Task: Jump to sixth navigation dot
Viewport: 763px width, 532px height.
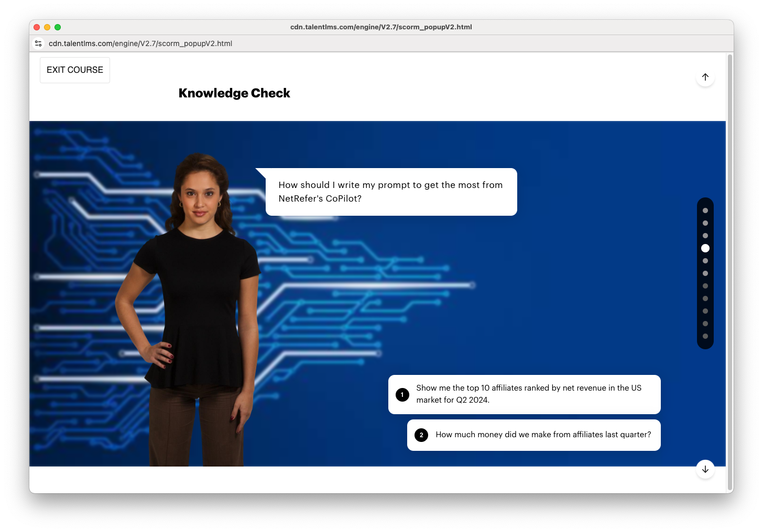Action: [705, 273]
